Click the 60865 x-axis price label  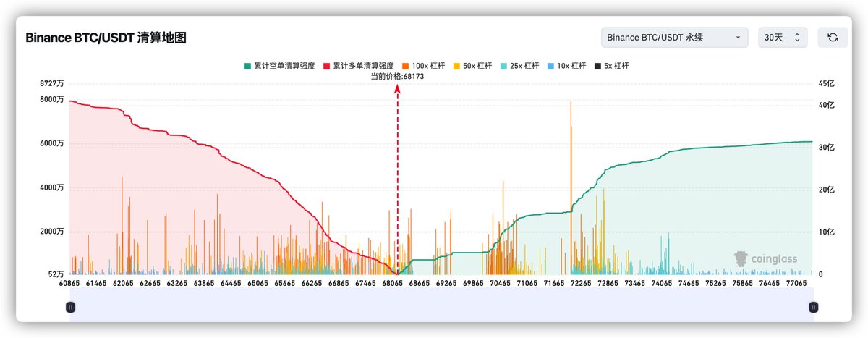coord(70,284)
